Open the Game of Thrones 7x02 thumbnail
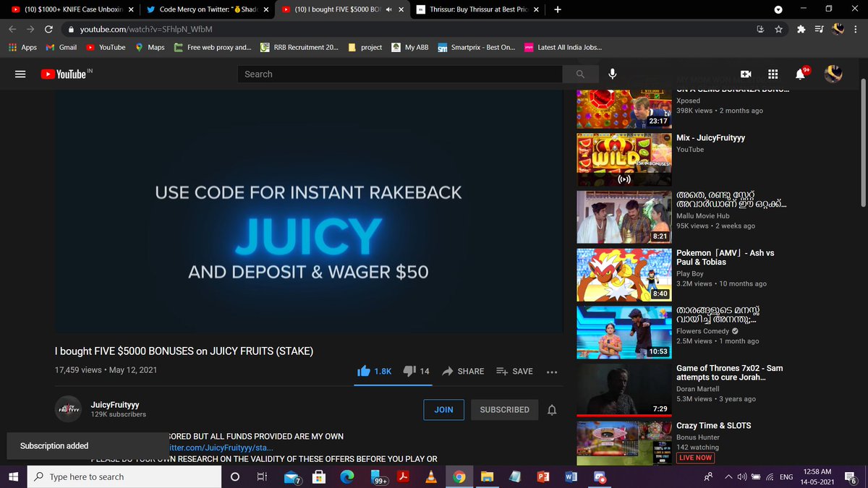 click(624, 390)
